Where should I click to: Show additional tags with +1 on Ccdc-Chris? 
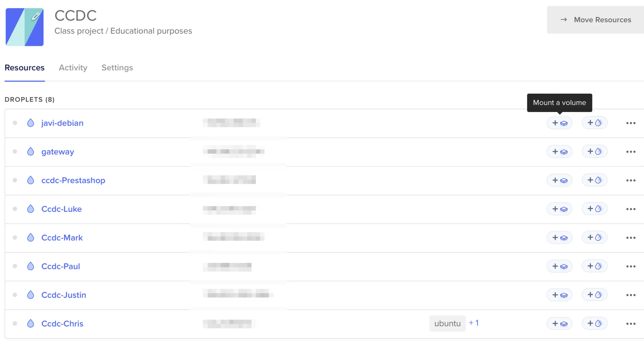[474, 323]
